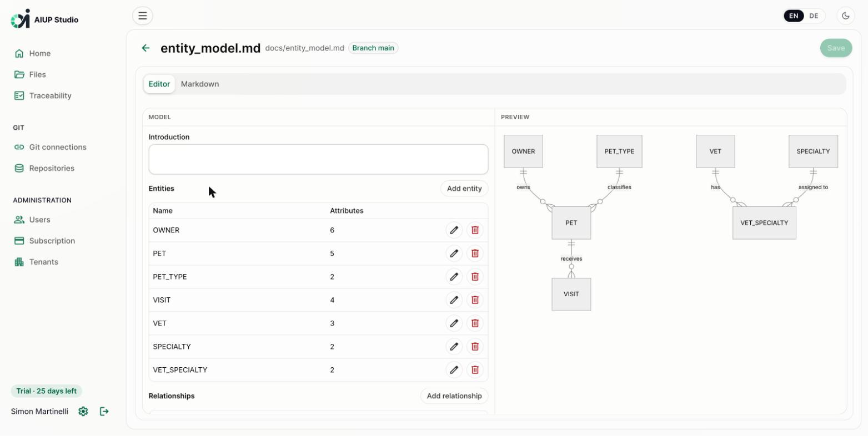868x436 pixels.
Task: Switch to the Editor tab
Action: (159, 84)
